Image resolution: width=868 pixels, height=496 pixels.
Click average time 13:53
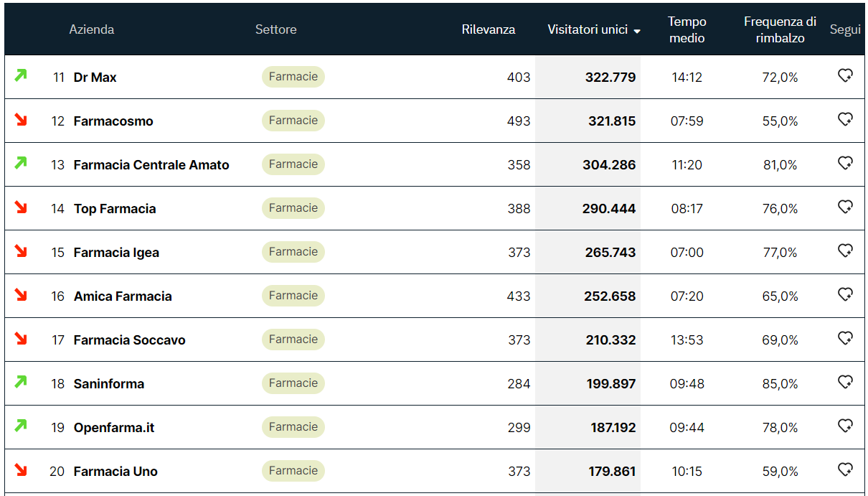click(x=687, y=340)
